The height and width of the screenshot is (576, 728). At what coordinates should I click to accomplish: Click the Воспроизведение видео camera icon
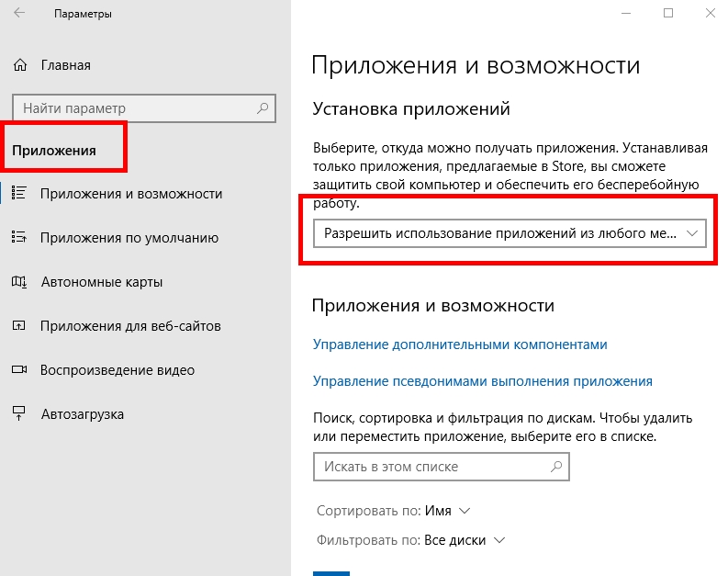19,369
